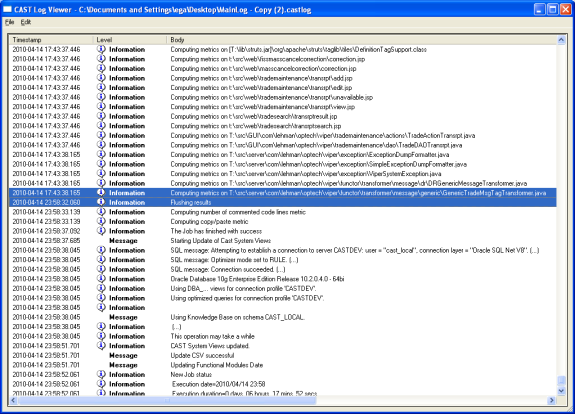Select 'Updating Functional Modules Date' message text
The width and height of the screenshot is (575, 414).
[x=216, y=365]
